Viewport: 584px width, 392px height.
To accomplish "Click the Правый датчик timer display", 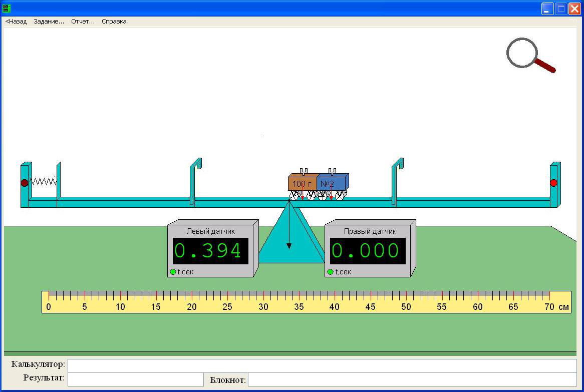I will pyautogui.click(x=368, y=251).
